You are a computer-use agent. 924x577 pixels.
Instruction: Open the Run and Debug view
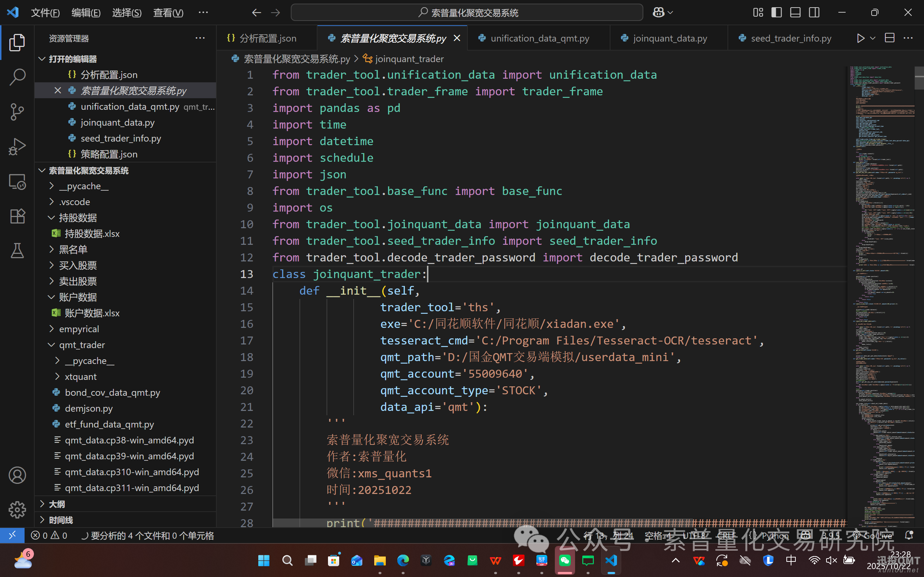[17, 147]
